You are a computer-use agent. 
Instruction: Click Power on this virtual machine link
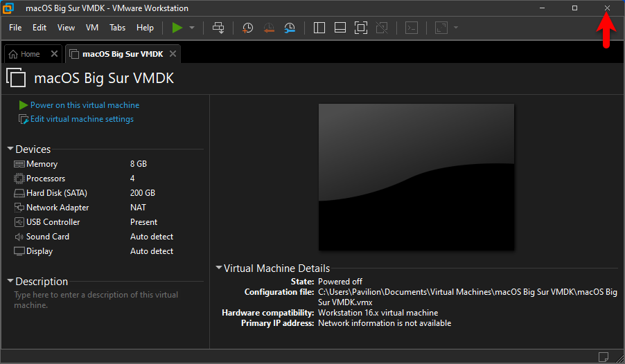point(85,105)
